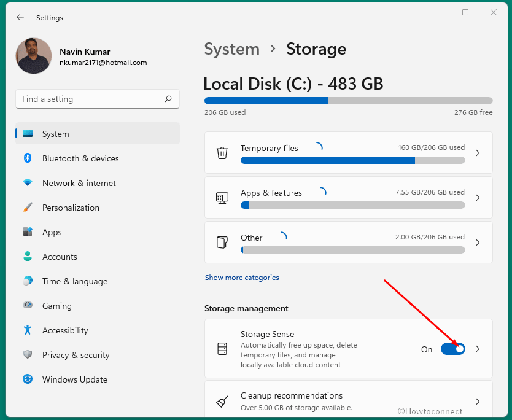Click the Personalization paintbrush icon
Viewport: 512px width, 420px height.
(x=28, y=207)
